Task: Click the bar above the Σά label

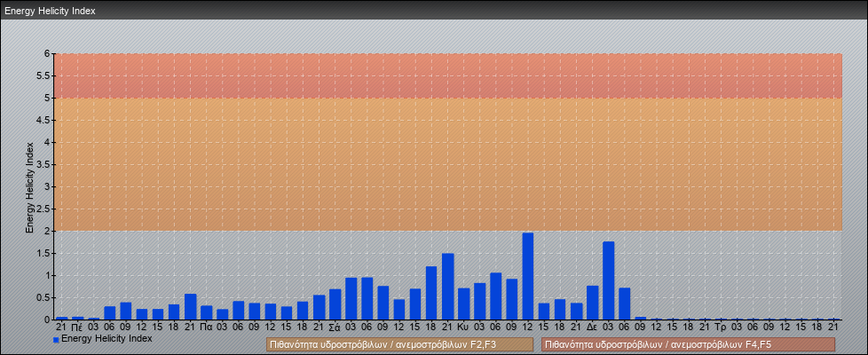Action: coord(335,304)
